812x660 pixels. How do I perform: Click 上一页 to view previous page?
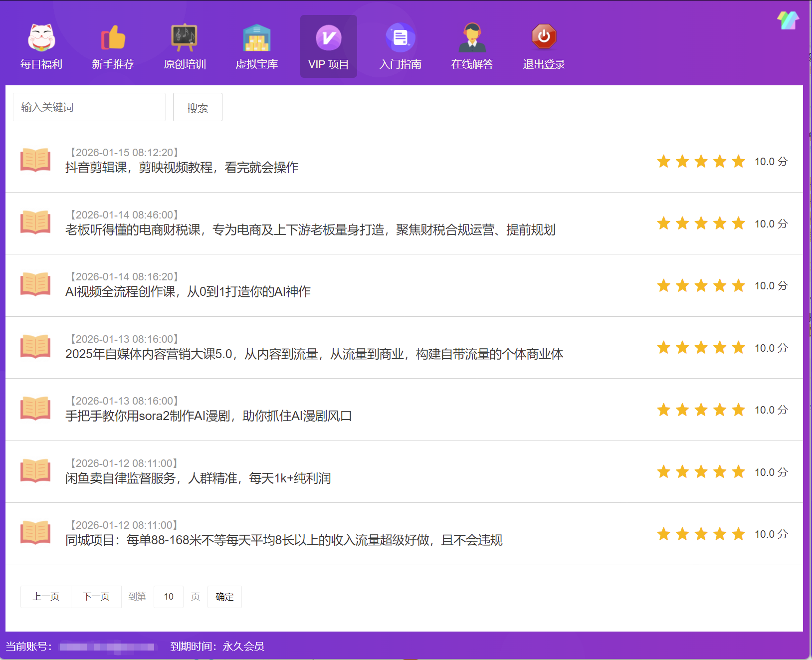pos(45,597)
